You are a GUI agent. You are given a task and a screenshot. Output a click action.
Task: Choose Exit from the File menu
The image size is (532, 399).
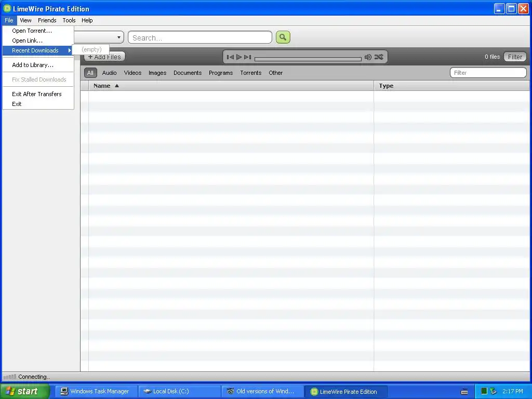[38, 104]
